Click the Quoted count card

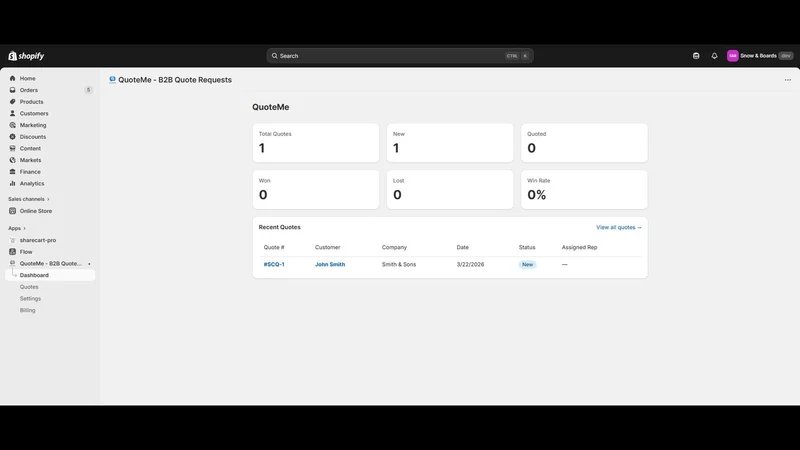[x=584, y=143]
